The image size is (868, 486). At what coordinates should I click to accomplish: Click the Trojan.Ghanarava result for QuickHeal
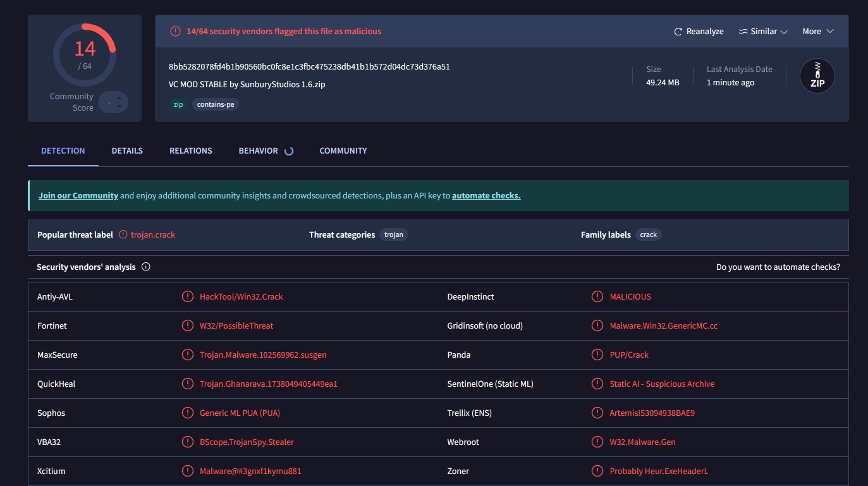[x=269, y=384]
